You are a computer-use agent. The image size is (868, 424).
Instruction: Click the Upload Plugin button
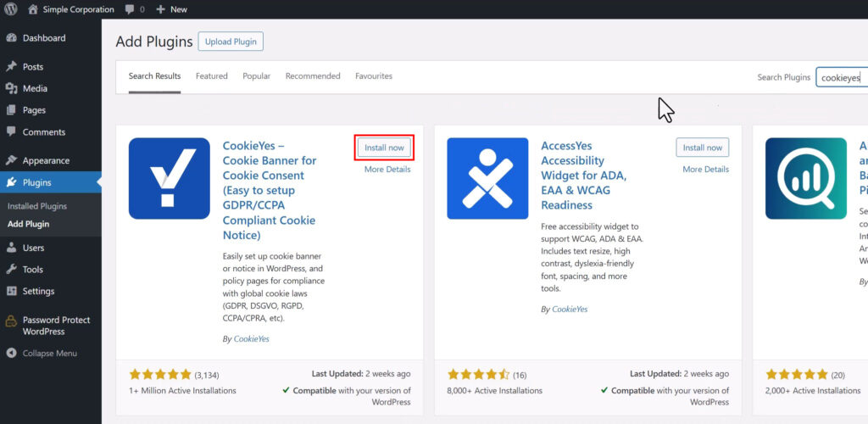pos(231,42)
